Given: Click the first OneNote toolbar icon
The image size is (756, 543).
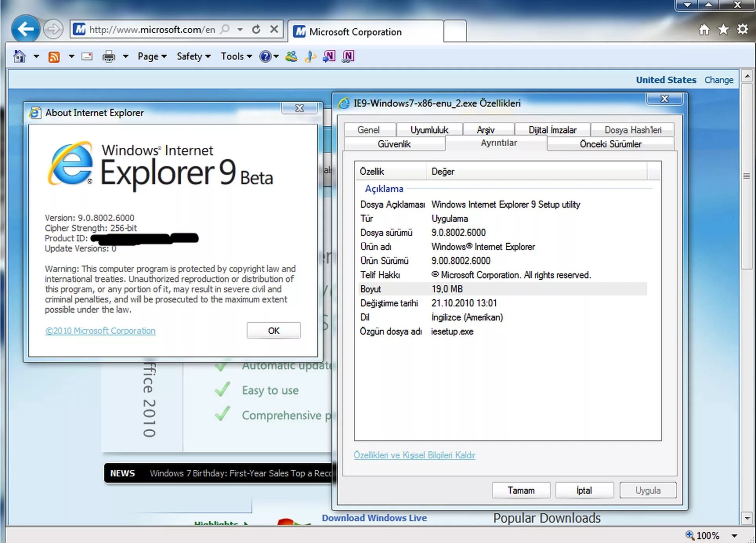Looking at the screenshot, I should click(x=329, y=56).
